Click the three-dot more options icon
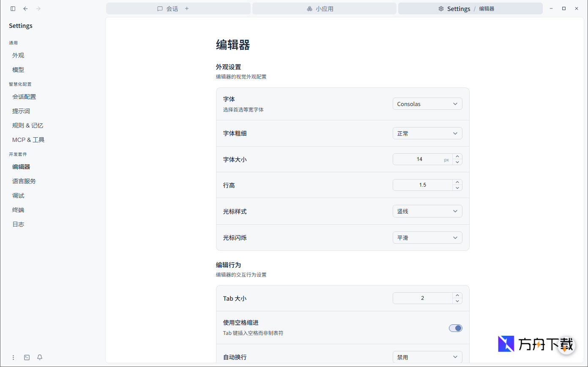Image resolution: width=588 pixels, height=367 pixels. 13,357
